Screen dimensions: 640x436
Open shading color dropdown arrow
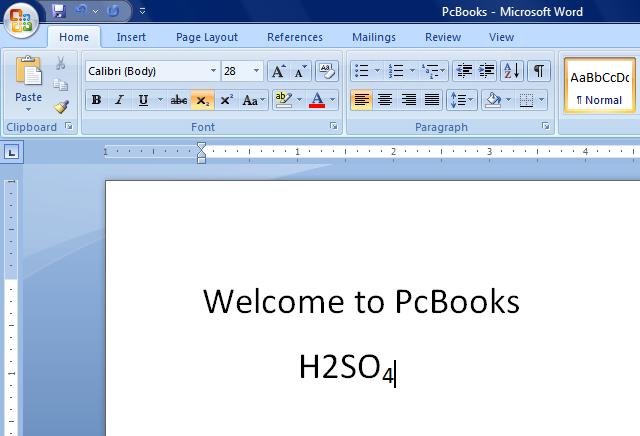click(x=508, y=100)
